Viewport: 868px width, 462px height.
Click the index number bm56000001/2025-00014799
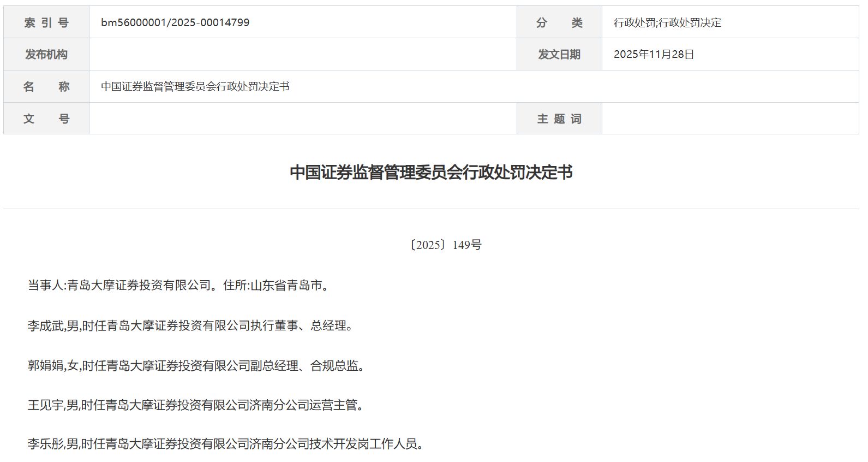[x=175, y=22]
